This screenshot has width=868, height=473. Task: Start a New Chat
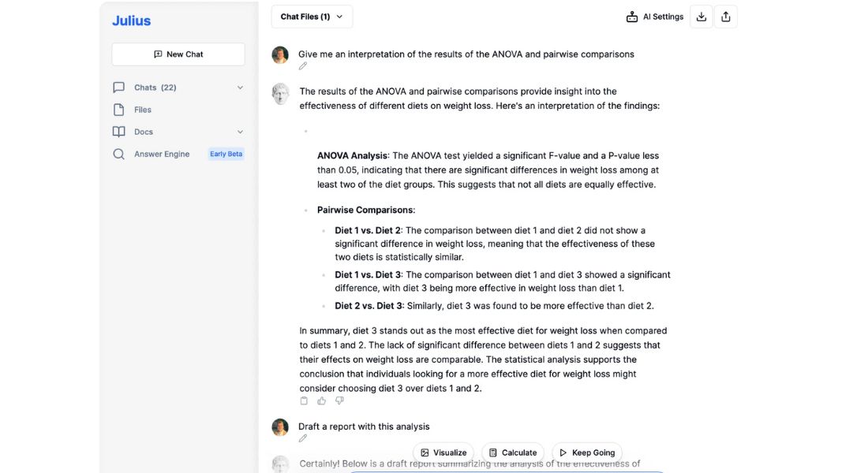click(x=178, y=54)
